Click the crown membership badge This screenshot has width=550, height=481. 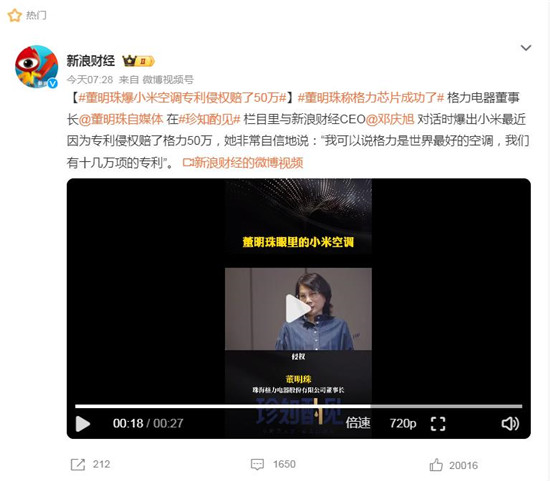[x=138, y=61]
